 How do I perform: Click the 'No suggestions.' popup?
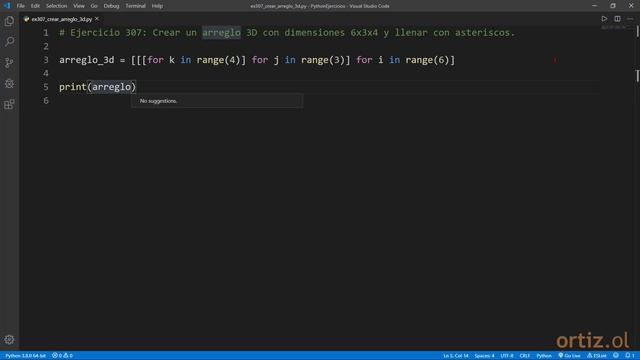pos(217,101)
